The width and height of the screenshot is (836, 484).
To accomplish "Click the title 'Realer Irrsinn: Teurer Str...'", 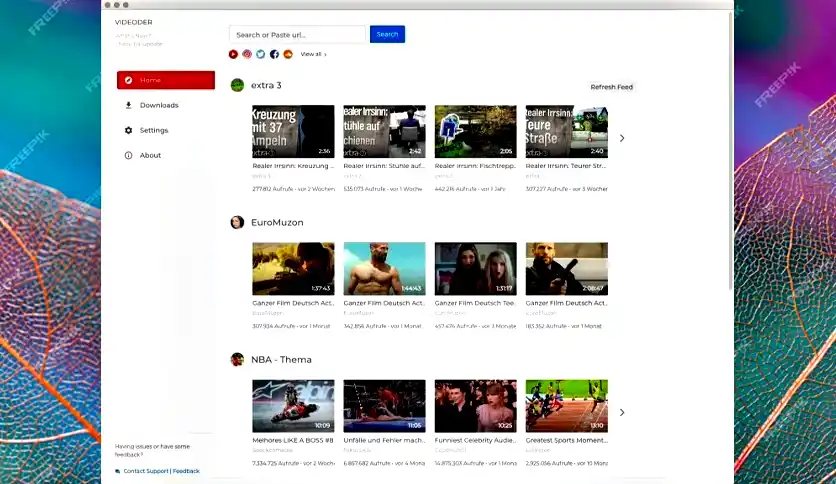I will (566, 166).
